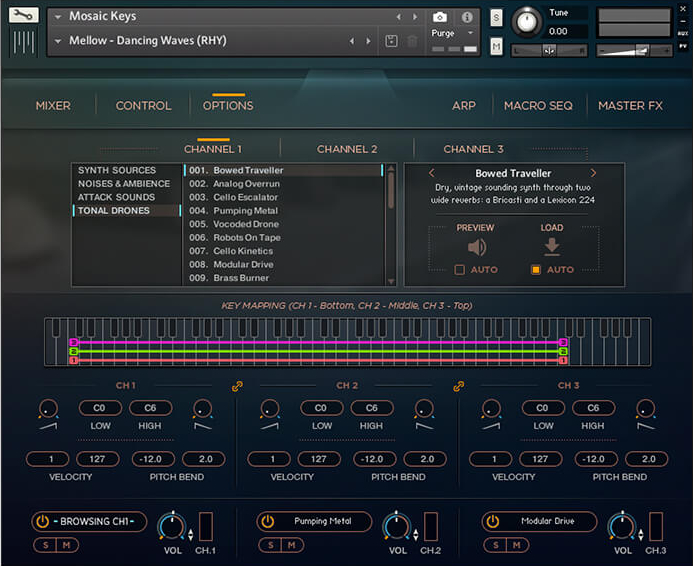The height and width of the screenshot is (566, 693).
Task: Open the Purge dropdown menu
Action: pos(470,33)
